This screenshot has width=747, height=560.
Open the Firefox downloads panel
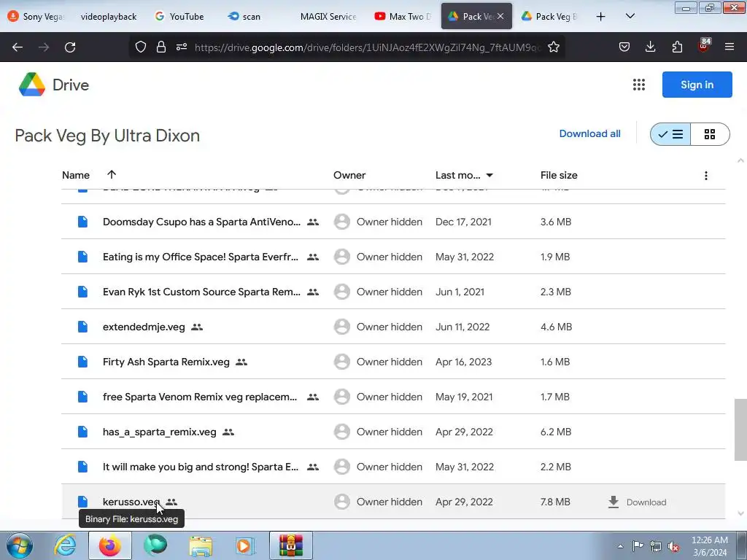tap(650, 47)
